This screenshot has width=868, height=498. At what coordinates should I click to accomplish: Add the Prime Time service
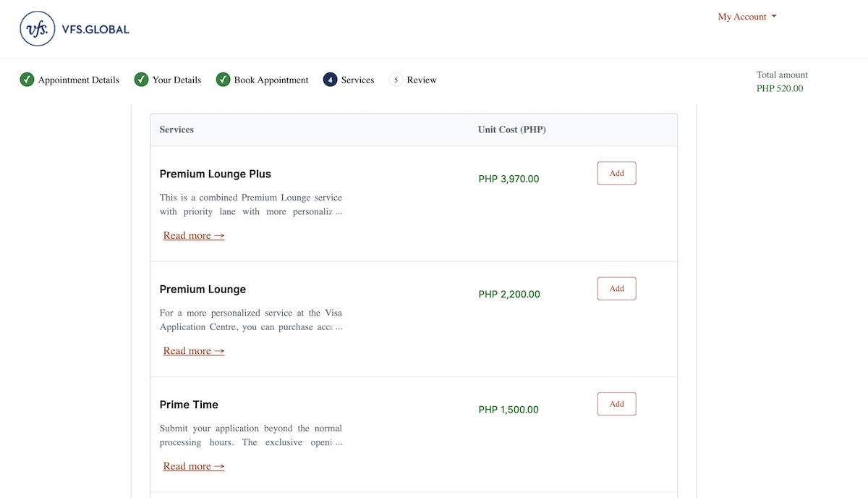(616, 404)
